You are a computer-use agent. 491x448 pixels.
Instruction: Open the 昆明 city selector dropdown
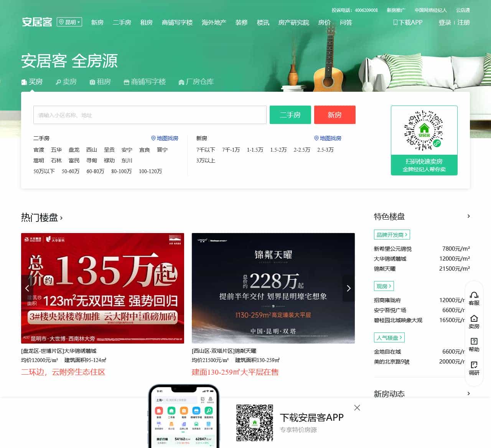(x=69, y=22)
